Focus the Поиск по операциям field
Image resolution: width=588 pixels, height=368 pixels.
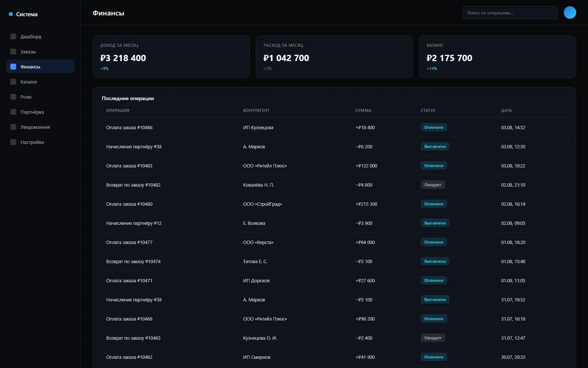(x=510, y=13)
